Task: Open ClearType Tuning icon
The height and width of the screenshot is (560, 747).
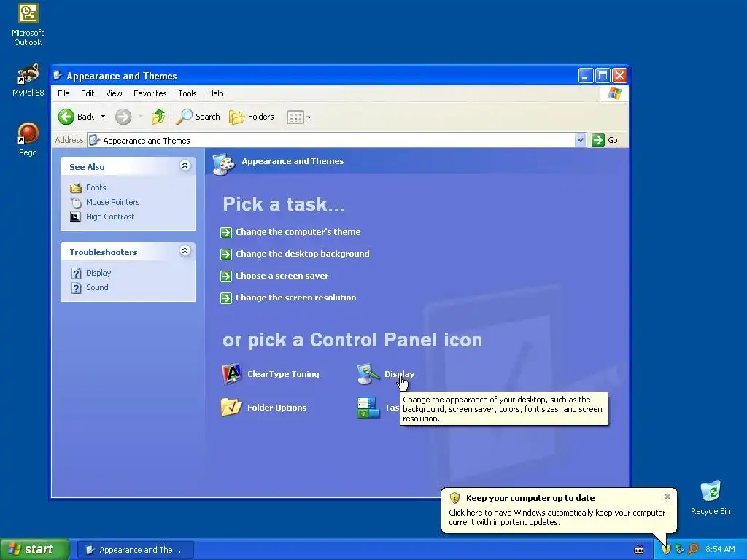Action: tap(231, 374)
